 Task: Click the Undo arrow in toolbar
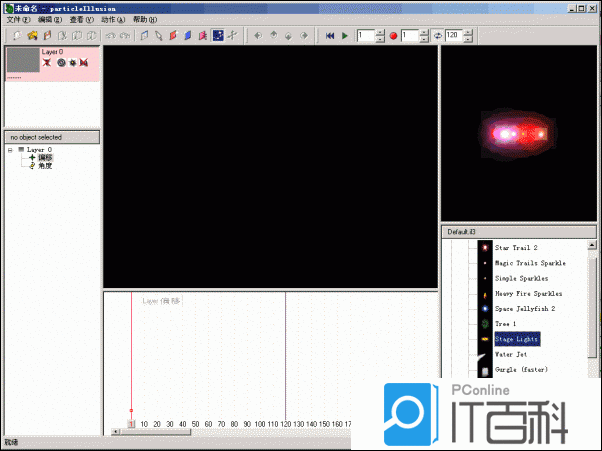[110, 36]
